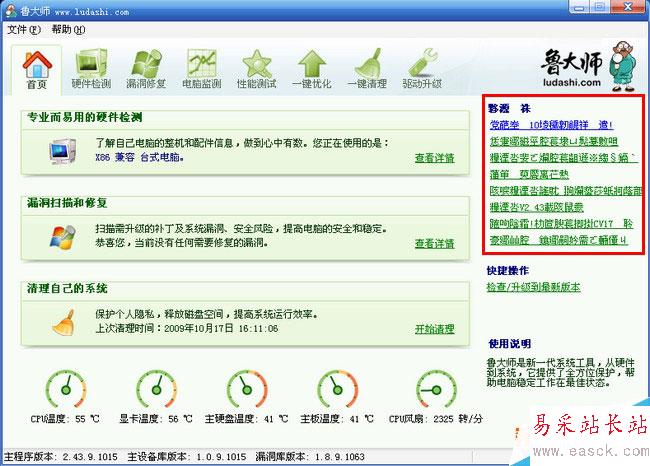This screenshot has height=466, width=650.
Task: Click the X86 兼容 台式电脑 text
Action: pos(140,157)
